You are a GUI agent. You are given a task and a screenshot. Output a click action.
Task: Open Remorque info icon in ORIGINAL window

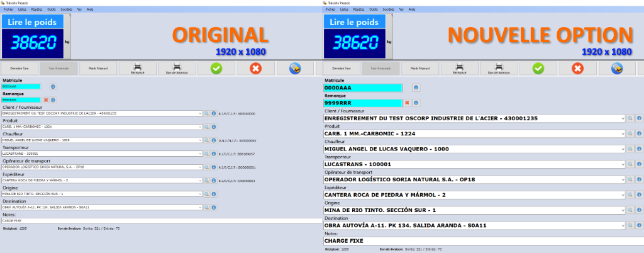[x=53, y=100]
